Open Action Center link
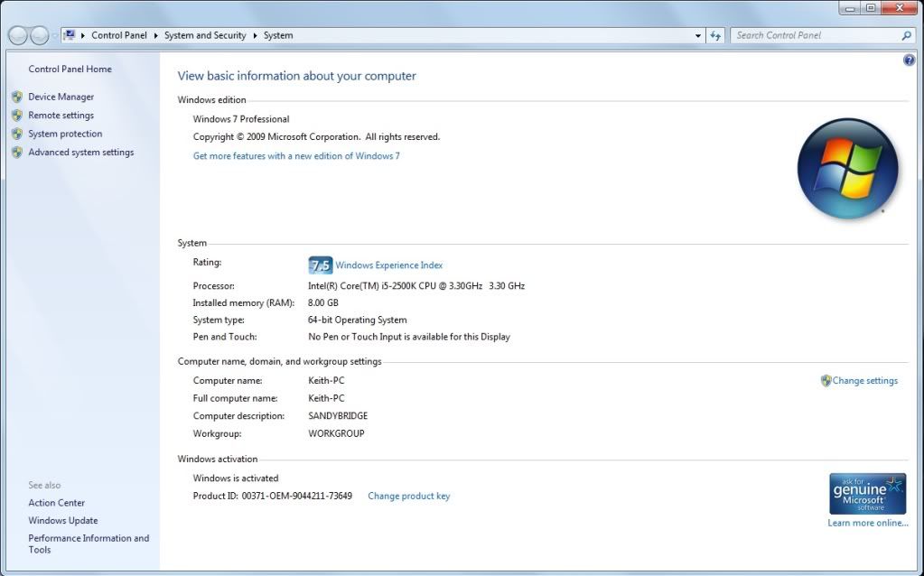The width and height of the screenshot is (924, 576). coord(57,503)
